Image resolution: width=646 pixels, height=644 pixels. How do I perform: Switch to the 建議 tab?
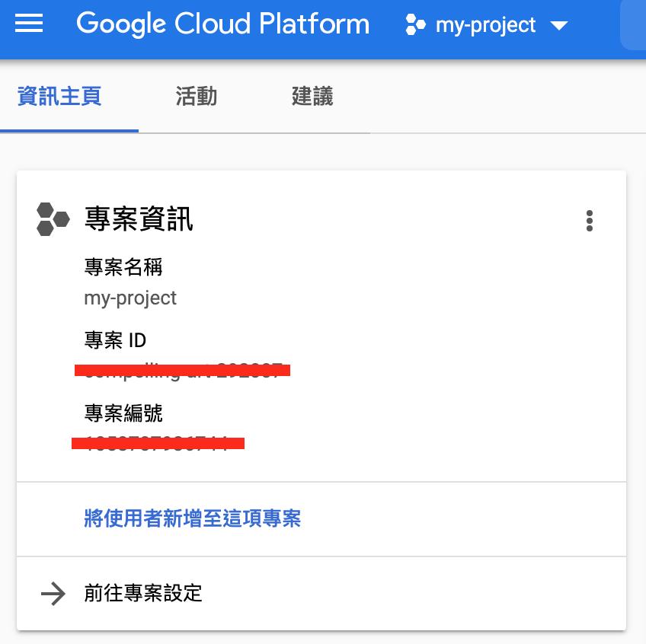[312, 97]
